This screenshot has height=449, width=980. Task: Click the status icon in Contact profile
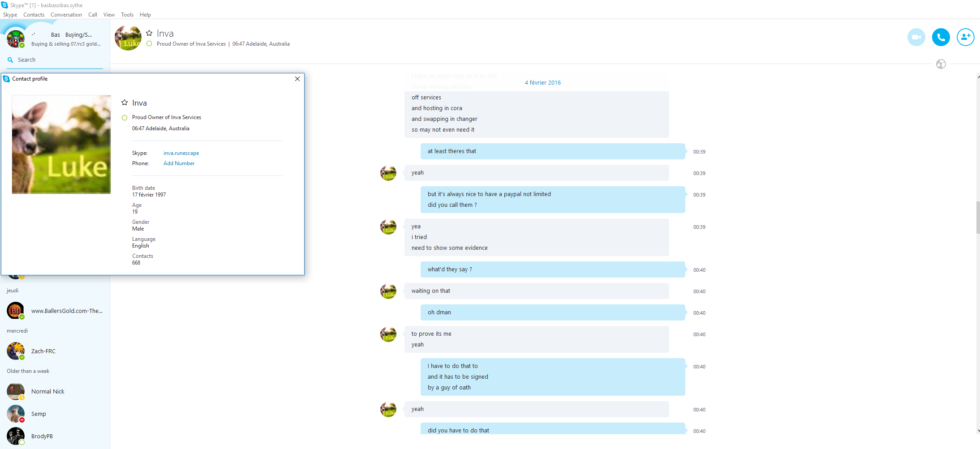(125, 118)
